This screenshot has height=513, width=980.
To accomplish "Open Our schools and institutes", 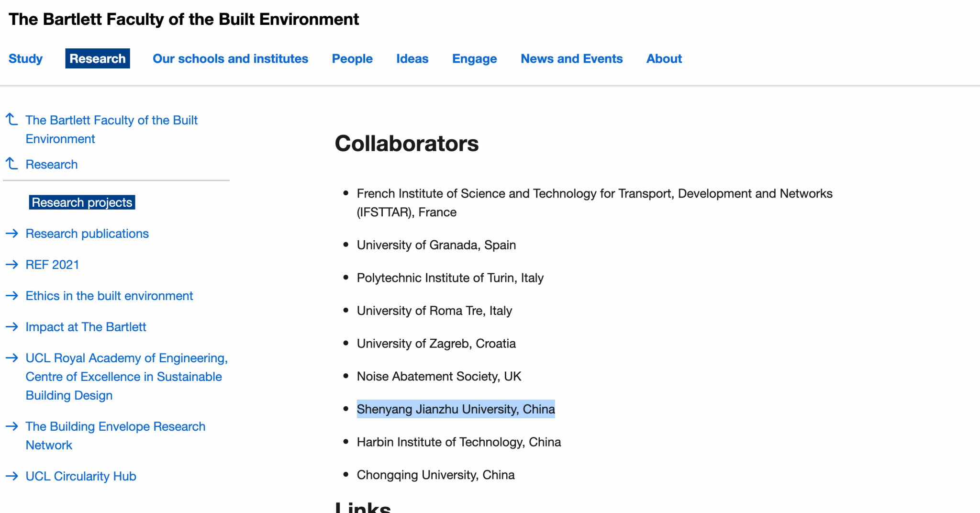I will coord(230,58).
